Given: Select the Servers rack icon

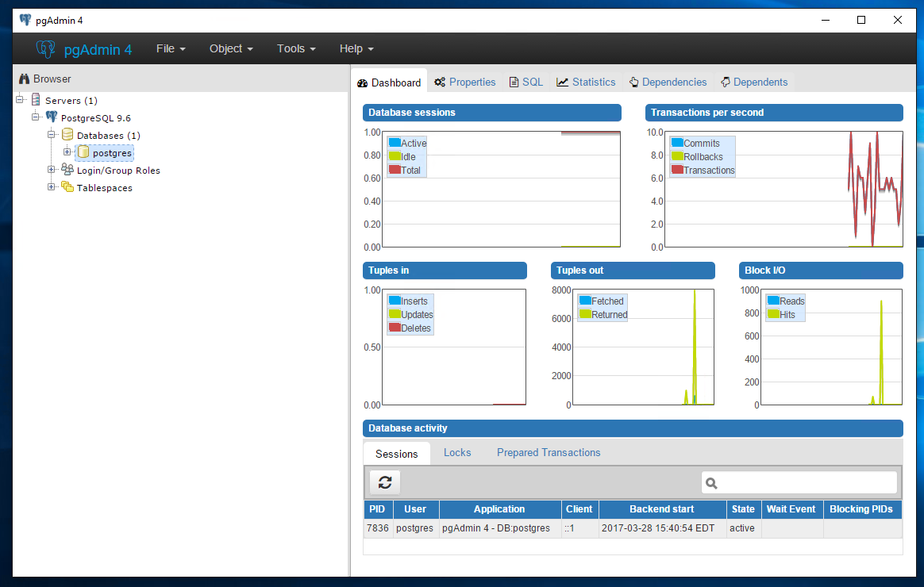Looking at the screenshot, I should click(36, 99).
